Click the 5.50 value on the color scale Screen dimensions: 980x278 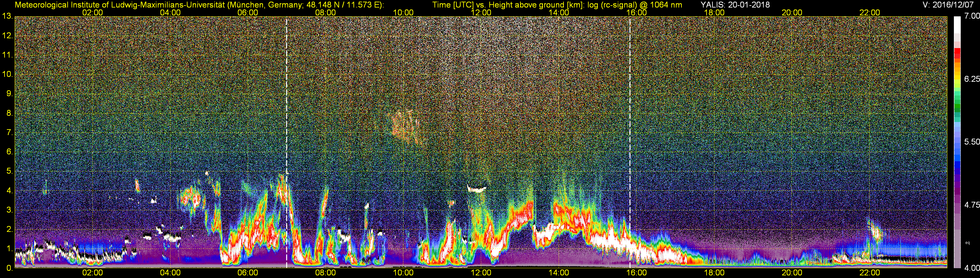pos(972,142)
